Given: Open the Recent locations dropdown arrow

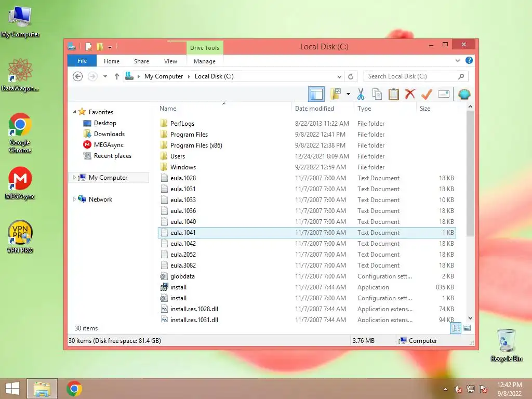Looking at the screenshot, I should [x=105, y=76].
